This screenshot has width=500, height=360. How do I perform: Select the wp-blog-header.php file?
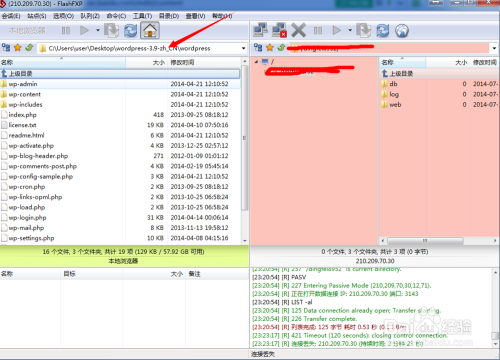pos(120,156)
